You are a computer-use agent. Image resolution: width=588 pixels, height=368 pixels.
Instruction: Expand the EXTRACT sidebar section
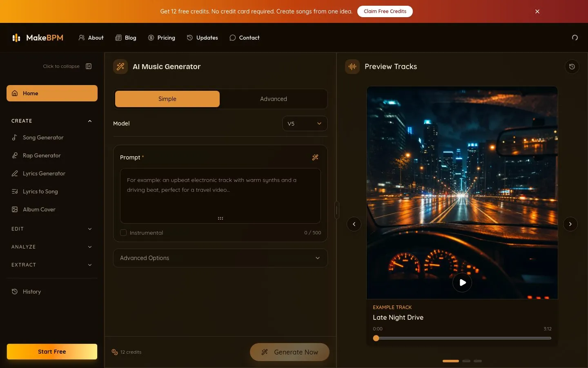(x=52, y=265)
